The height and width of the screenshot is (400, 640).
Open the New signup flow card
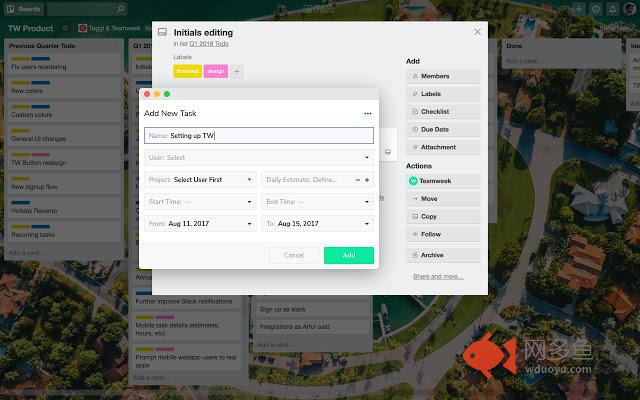point(64,184)
